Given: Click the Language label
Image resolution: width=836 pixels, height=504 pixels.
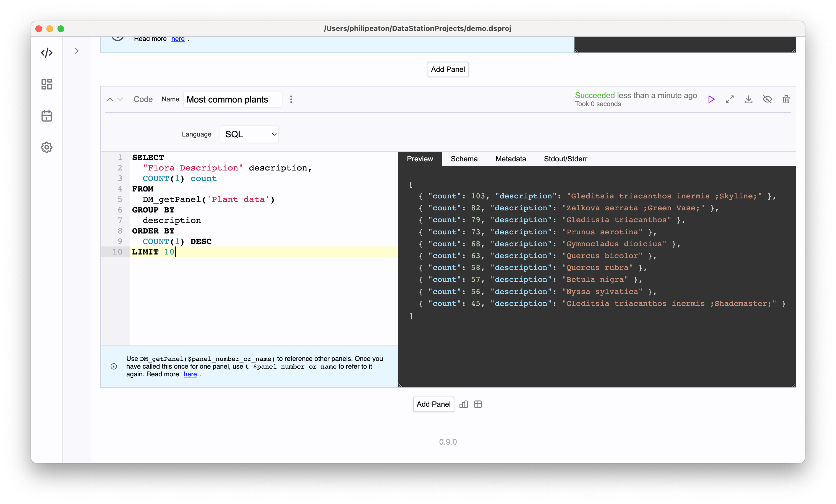Looking at the screenshot, I should click(197, 134).
